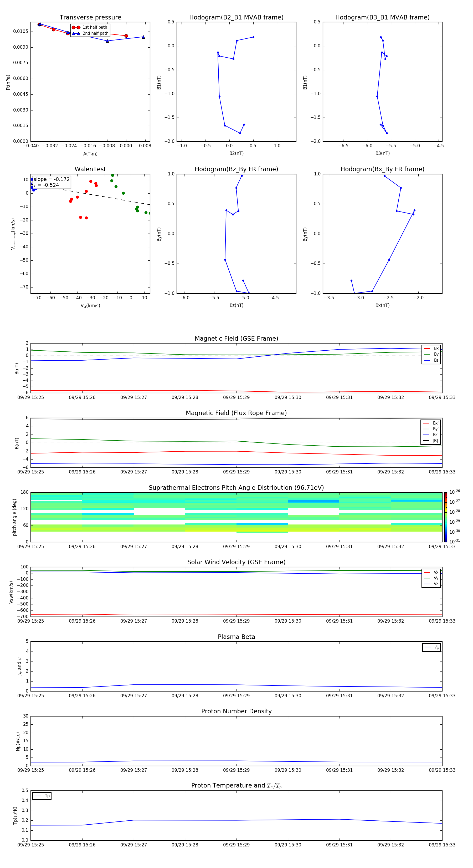This screenshot has width=473, height=868.
Task: Click the 'Magnetic Field (Flux Rope Frame)' title
Action: (x=236, y=413)
